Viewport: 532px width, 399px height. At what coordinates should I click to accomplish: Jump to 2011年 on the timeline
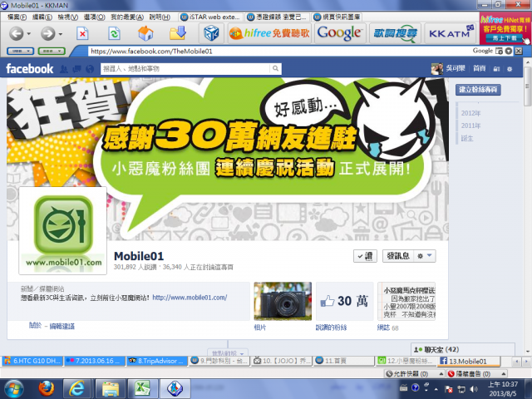pos(470,126)
